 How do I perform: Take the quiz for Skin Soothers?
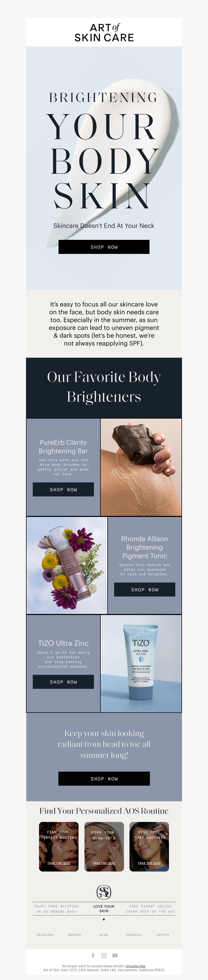pos(149,863)
